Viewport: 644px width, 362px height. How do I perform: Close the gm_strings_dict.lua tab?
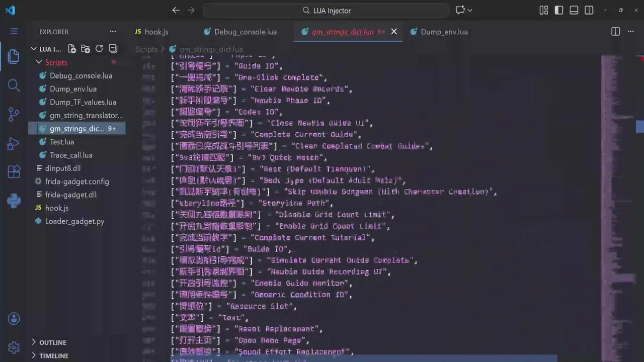coord(394,32)
